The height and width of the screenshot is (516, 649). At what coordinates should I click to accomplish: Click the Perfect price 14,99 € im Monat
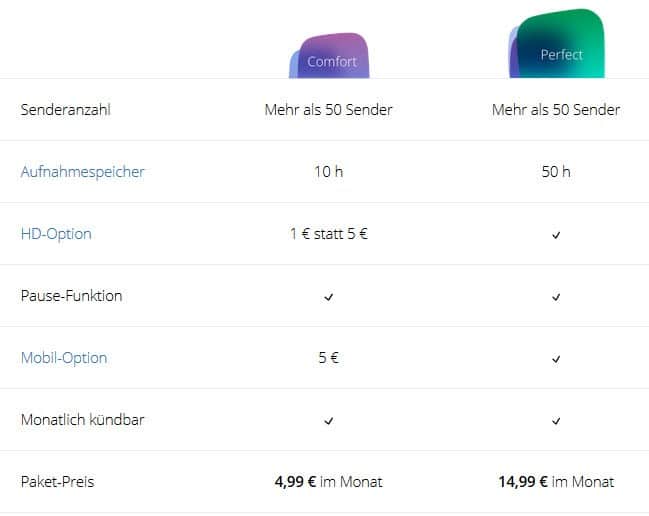tap(556, 482)
